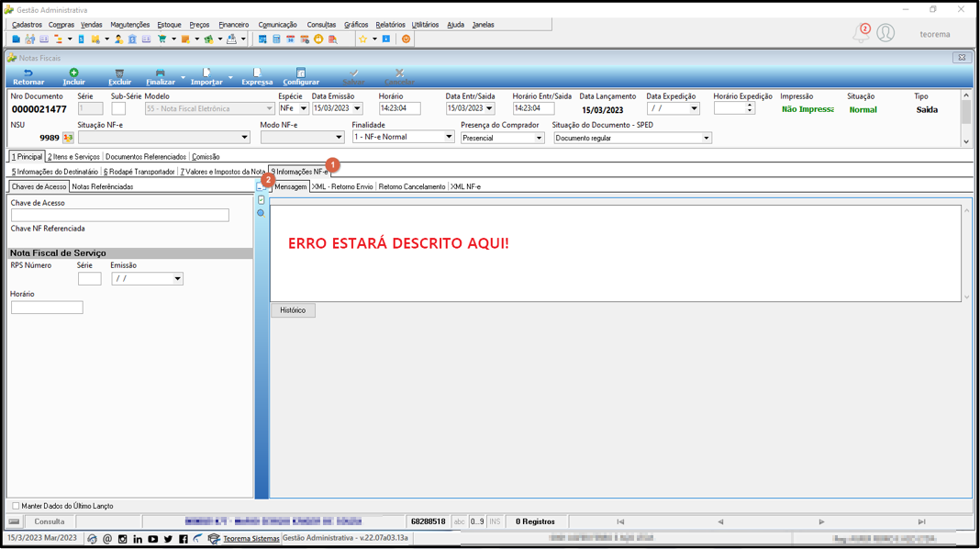Click the Retornar toolbar button
The height and width of the screenshot is (549, 980).
tap(28, 77)
